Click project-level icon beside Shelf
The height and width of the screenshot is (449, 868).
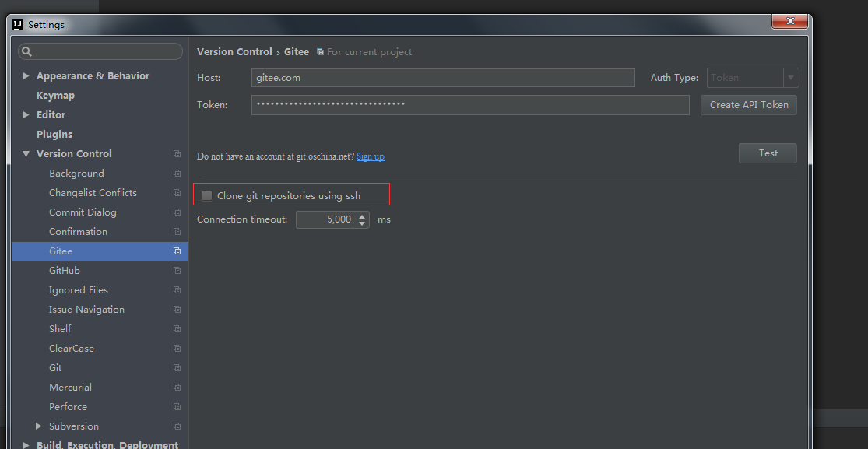[177, 329]
